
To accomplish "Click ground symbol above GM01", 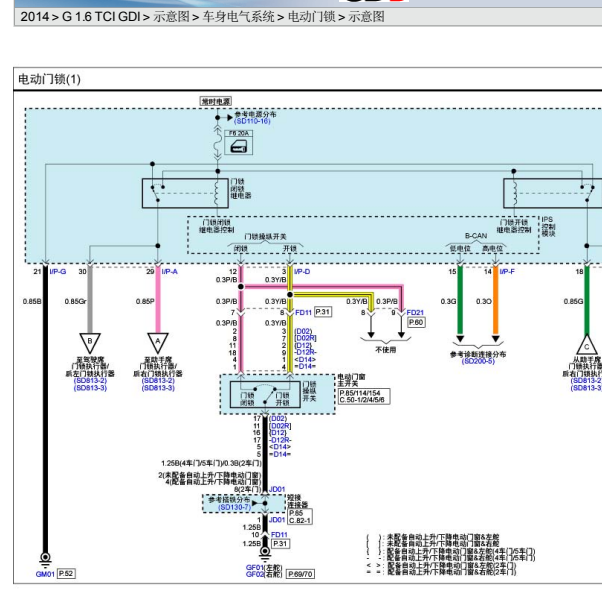I will 45,559.
